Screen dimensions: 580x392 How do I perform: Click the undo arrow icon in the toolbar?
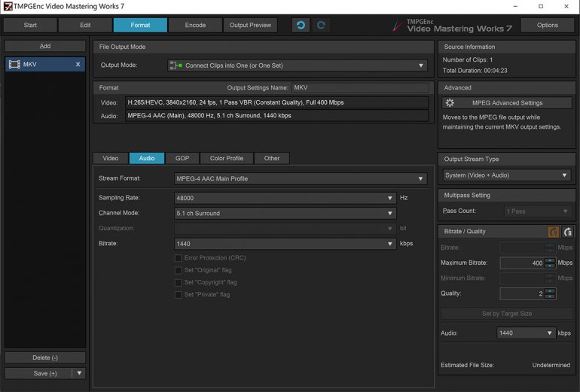pos(301,25)
